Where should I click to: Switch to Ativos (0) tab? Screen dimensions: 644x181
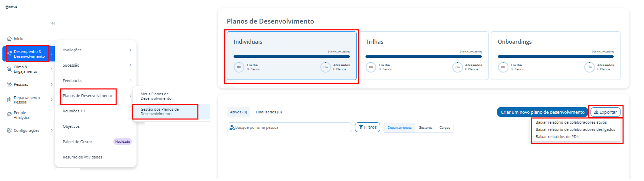[x=238, y=112]
